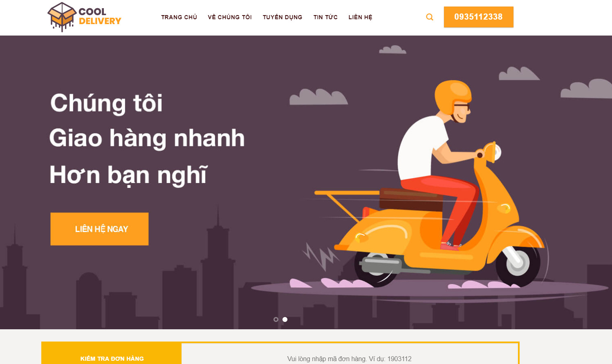
Task: Go to TRANG CHỦ menu item
Action: 179,17
